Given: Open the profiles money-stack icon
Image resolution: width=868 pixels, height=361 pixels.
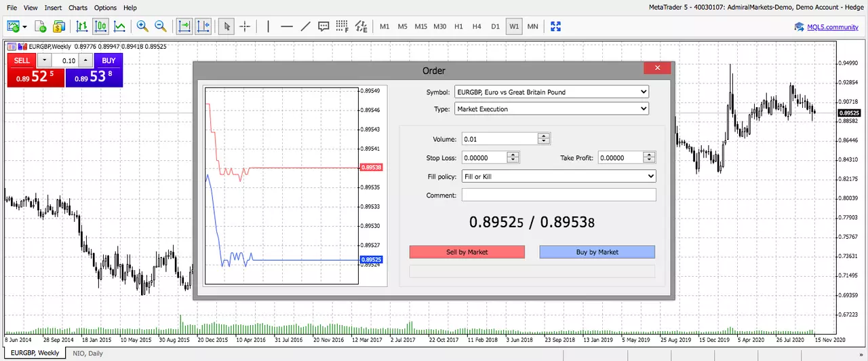Looking at the screenshot, I should [59, 26].
